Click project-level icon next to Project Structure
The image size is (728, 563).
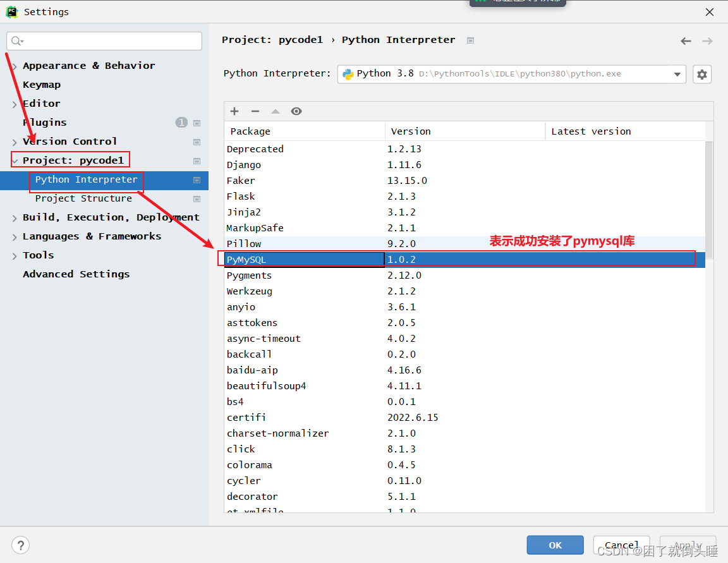197,199
